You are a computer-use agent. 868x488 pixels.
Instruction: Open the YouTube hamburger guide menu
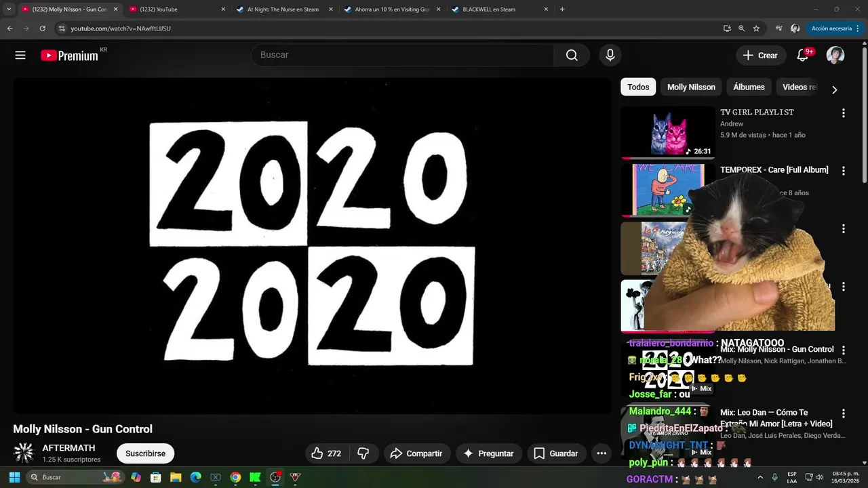point(20,56)
